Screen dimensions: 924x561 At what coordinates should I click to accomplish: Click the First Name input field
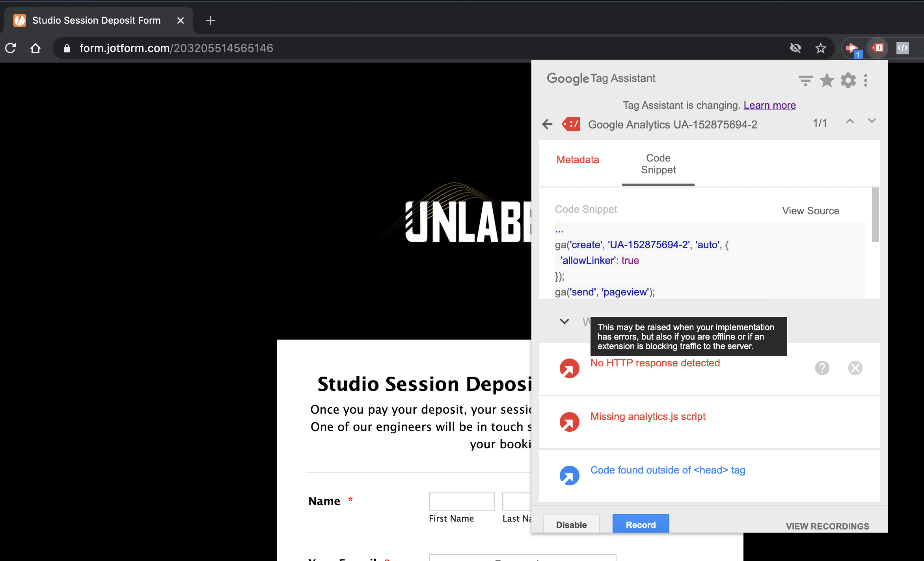tap(462, 501)
